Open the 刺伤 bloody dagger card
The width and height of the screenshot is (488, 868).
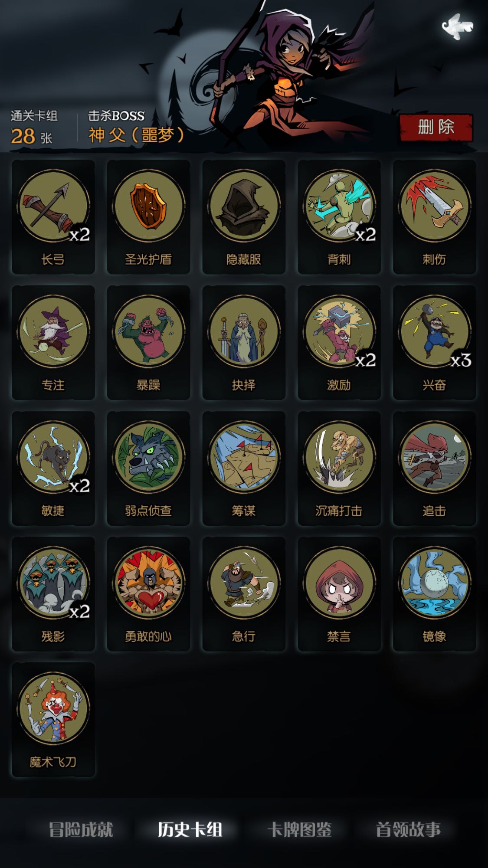pyautogui.click(x=435, y=217)
